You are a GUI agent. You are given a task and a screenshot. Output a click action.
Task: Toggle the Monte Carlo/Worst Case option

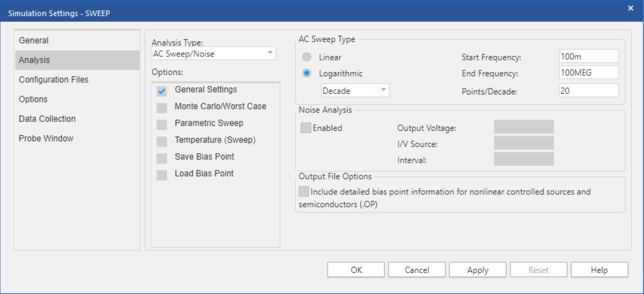[162, 108]
